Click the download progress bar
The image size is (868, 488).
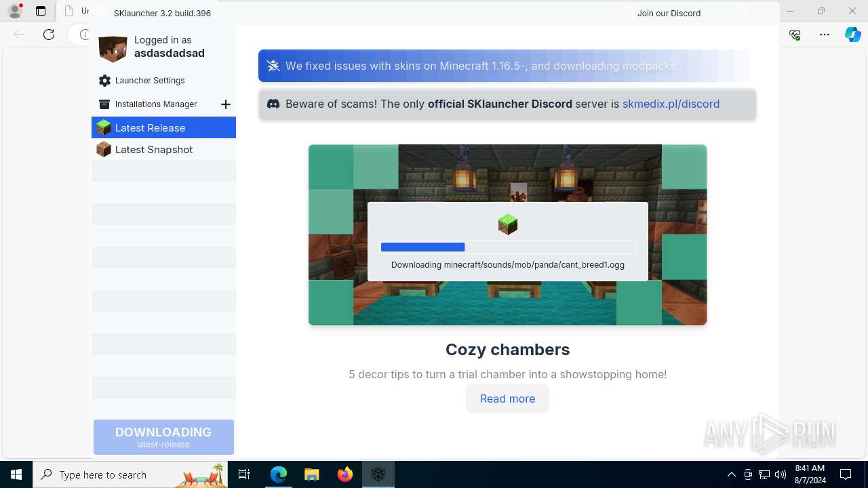click(x=508, y=247)
